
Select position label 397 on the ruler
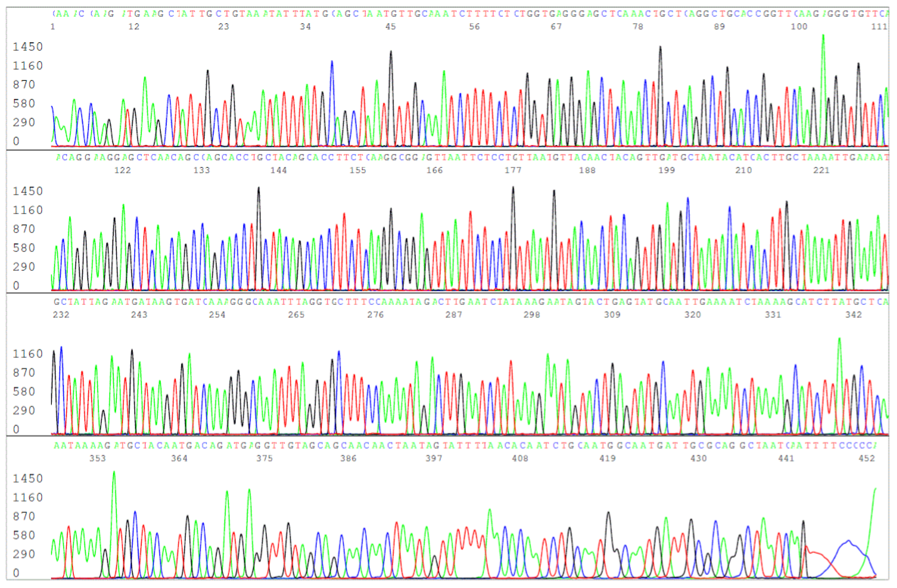(434, 458)
